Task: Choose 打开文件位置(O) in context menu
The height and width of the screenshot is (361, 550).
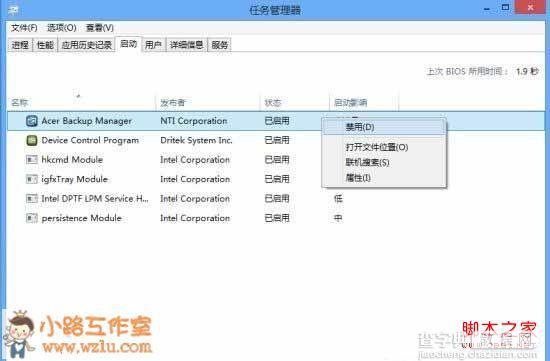Action: [x=384, y=147]
